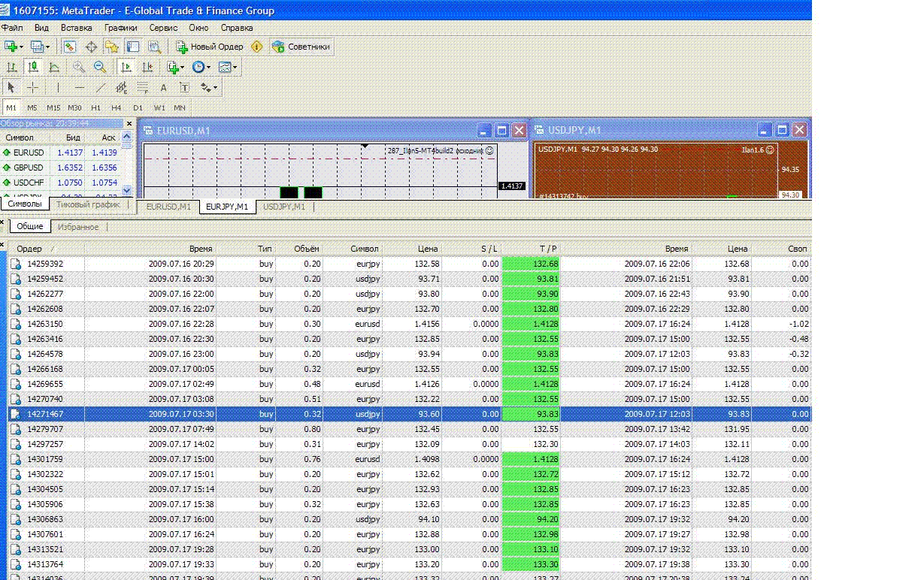Select the text label (T) tool
The height and width of the screenshot is (580, 924).
(x=184, y=87)
